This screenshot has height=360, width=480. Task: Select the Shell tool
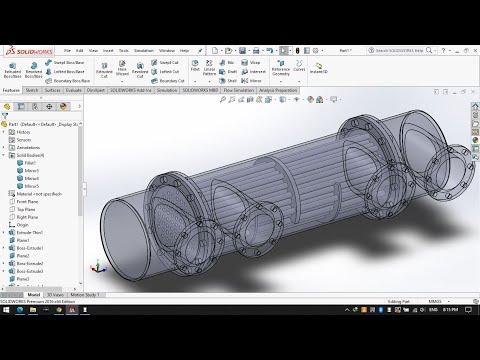click(228, 81)
